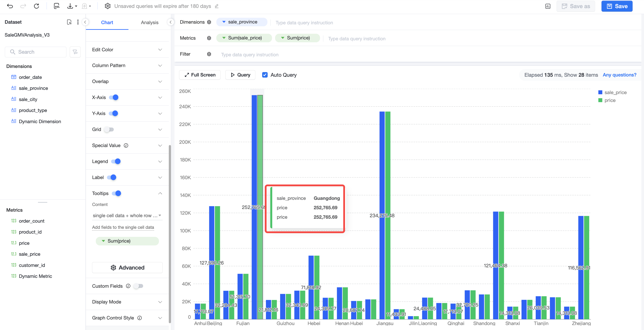Open the tooltip Content dropdown

tap(127, 215)
